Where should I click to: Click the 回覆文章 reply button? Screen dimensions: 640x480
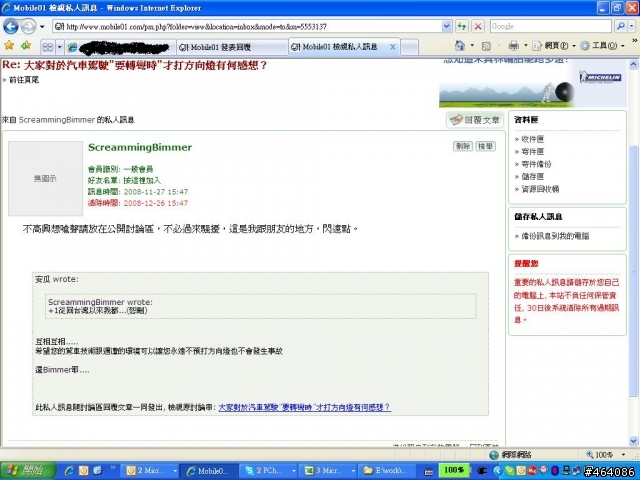[475, 120]
